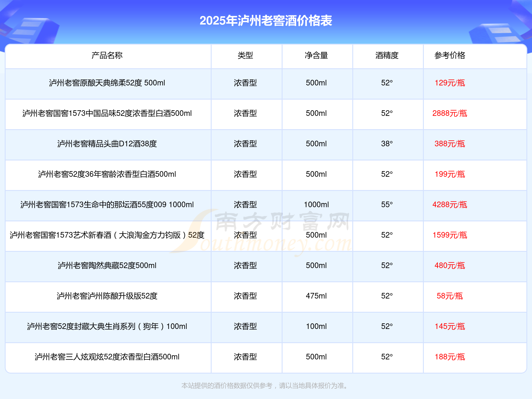Click the price 2888元/瓶
532x399 pixels.
[450, 113]
